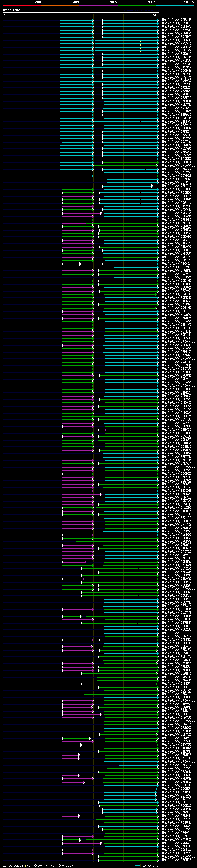197x868 pixels.
Task: Select the UniRef100_A9WEM0 label
Action: click(x=177, y=643)
